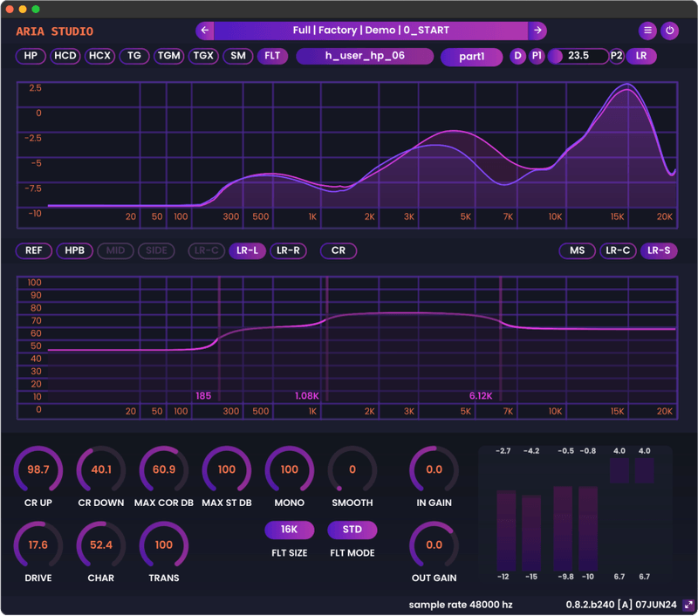Click the MAX COR DB knob
This screenshot has height=616, width=698.
tap(164, 470)
